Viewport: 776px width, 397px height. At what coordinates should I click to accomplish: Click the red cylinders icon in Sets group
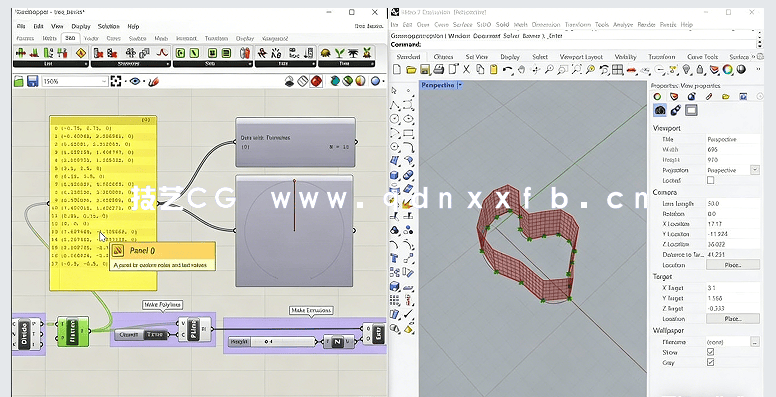[245, 52]
